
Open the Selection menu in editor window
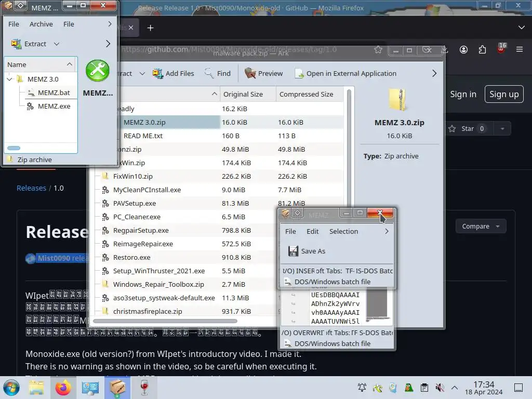point(343,231)
